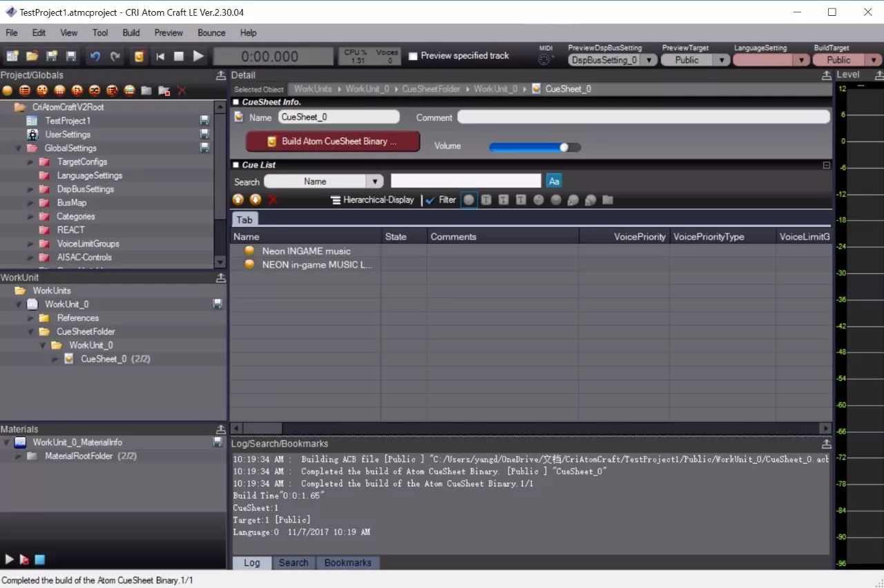Expand the References folder in WorkUnit
884x588 pixels.
tap(30, 318)
